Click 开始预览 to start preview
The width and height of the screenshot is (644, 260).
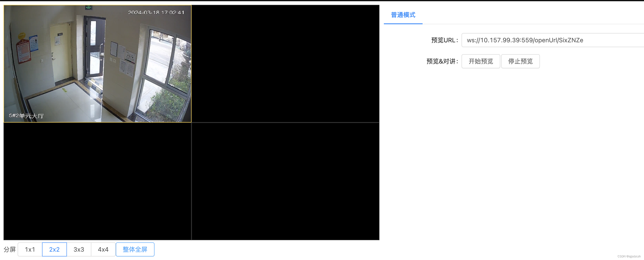(480, 61)
